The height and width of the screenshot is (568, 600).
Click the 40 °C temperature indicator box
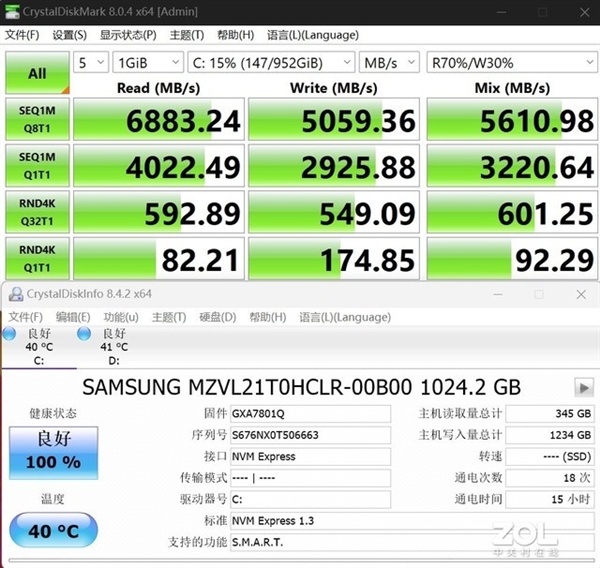point(53,530)
